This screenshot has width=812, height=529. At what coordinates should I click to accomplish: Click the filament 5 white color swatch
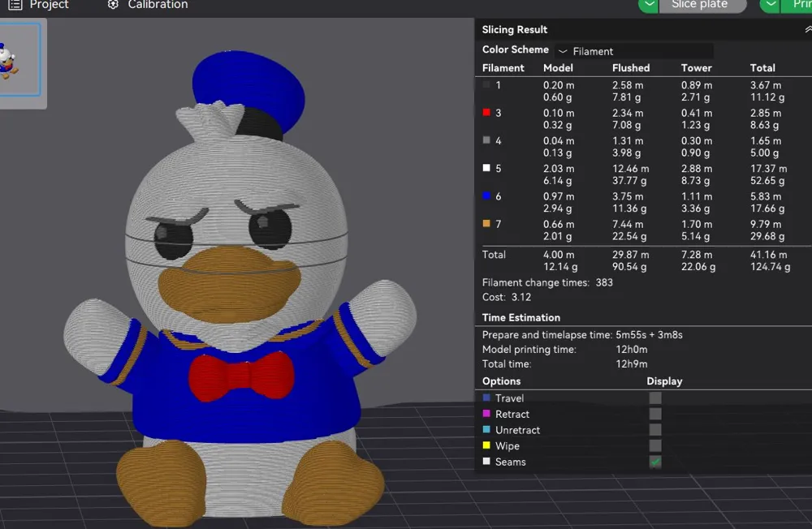point(486,168)
